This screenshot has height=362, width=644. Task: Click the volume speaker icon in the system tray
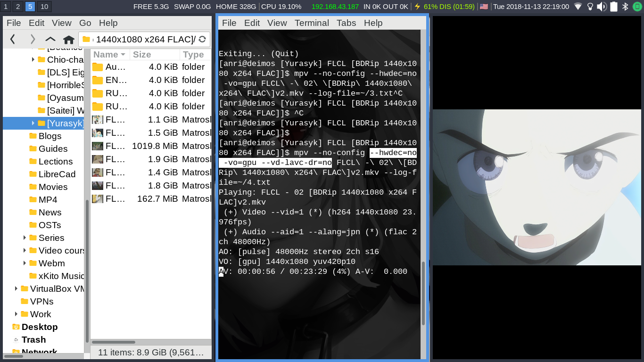click(x=602, y=7)
